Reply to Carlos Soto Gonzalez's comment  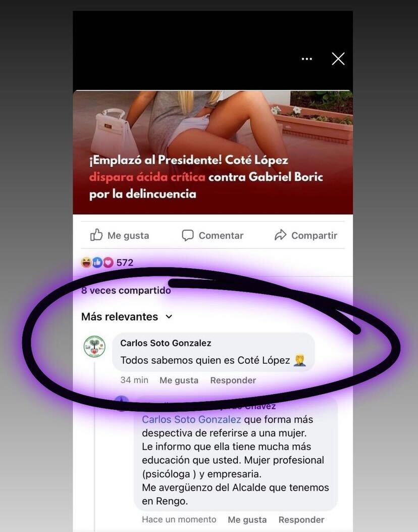[x=233, y=380]
